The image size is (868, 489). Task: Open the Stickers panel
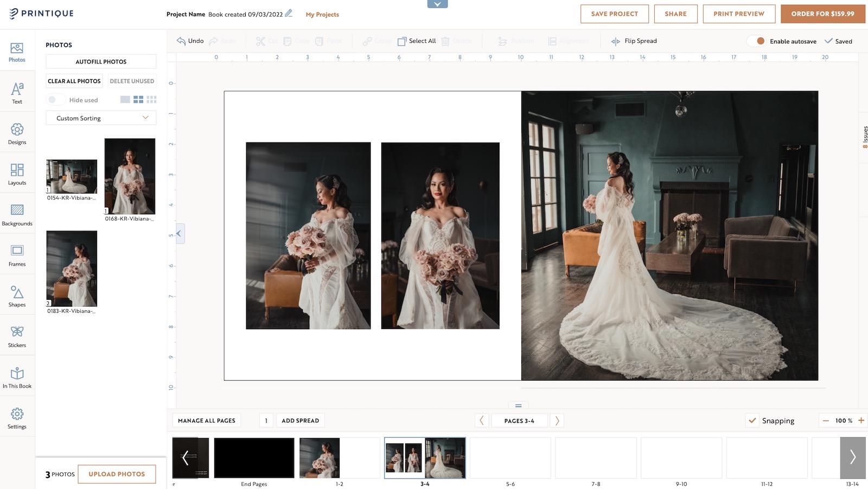tap(17, 335)
